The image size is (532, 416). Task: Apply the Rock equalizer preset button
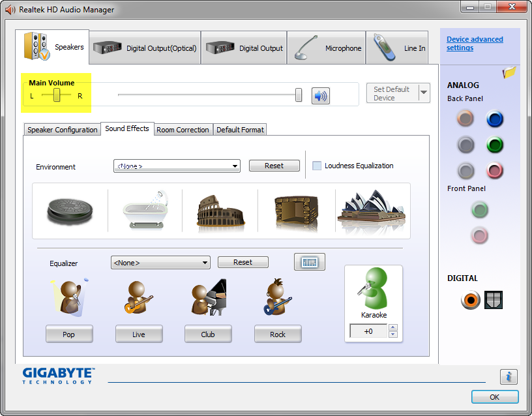(x=278, y=334)
